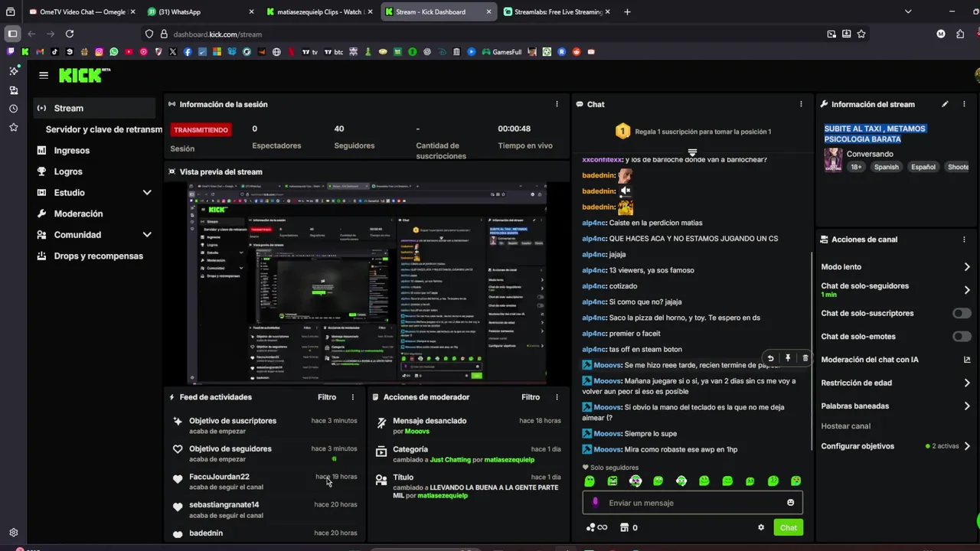The image size is (980, 551).
Task: Click the 18+ stream tag
Action: tap(856, 167)
